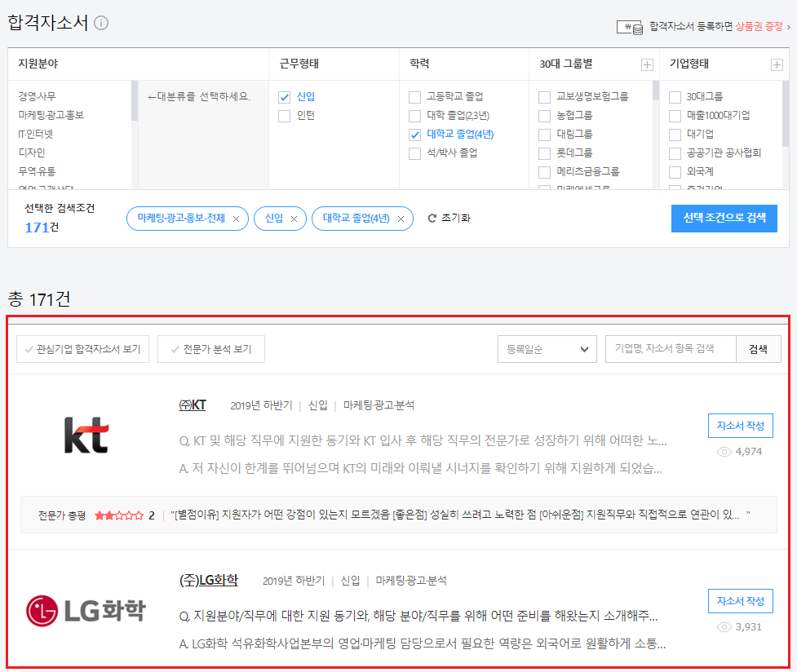Reset filters with the 초기화 icon

(x=432, y=218)
